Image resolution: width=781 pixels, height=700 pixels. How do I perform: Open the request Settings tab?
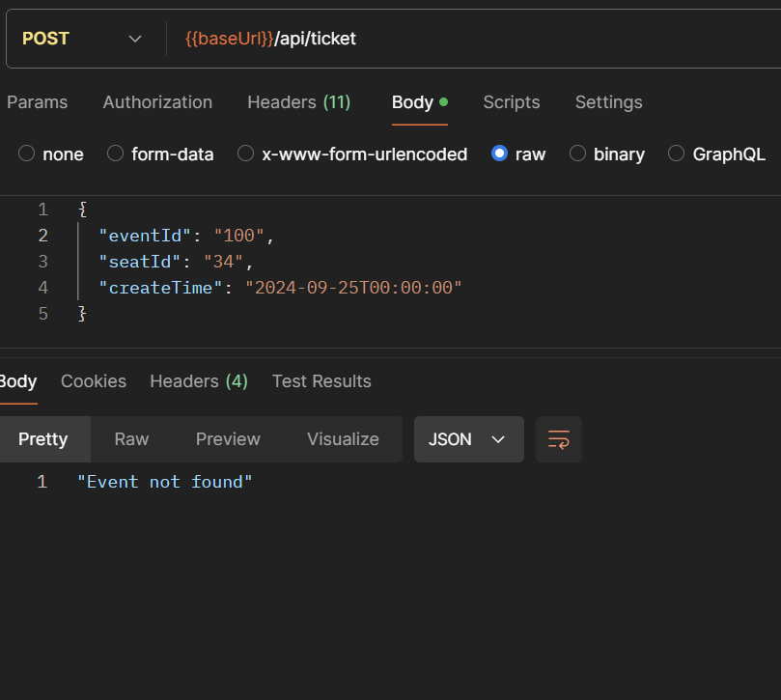click(608, 102)
